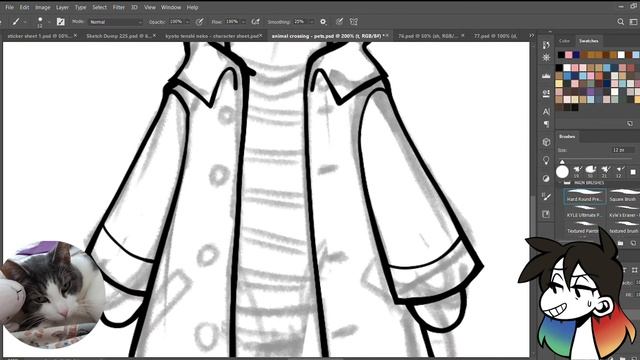This screenshot has width=640, height=360.
Task: Open the File menu
Action: click(9, 7)
